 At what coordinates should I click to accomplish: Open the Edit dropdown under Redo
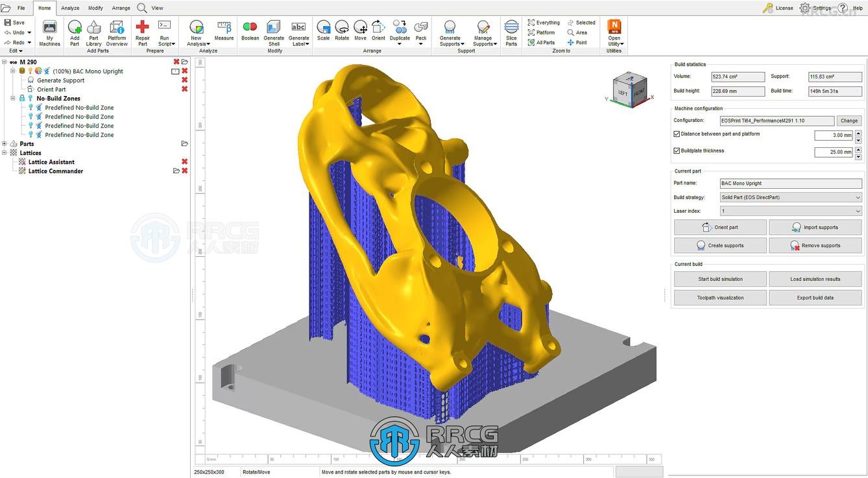[x=16, y=51]
